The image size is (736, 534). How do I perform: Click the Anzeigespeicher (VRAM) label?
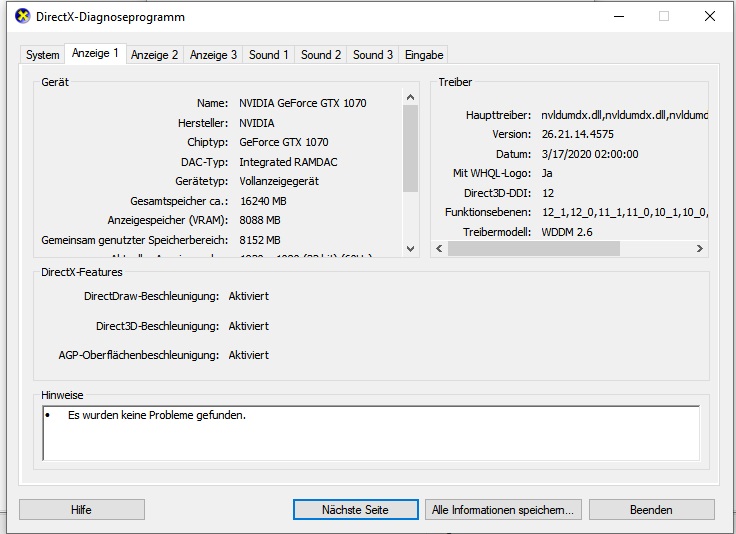(168, 220)
